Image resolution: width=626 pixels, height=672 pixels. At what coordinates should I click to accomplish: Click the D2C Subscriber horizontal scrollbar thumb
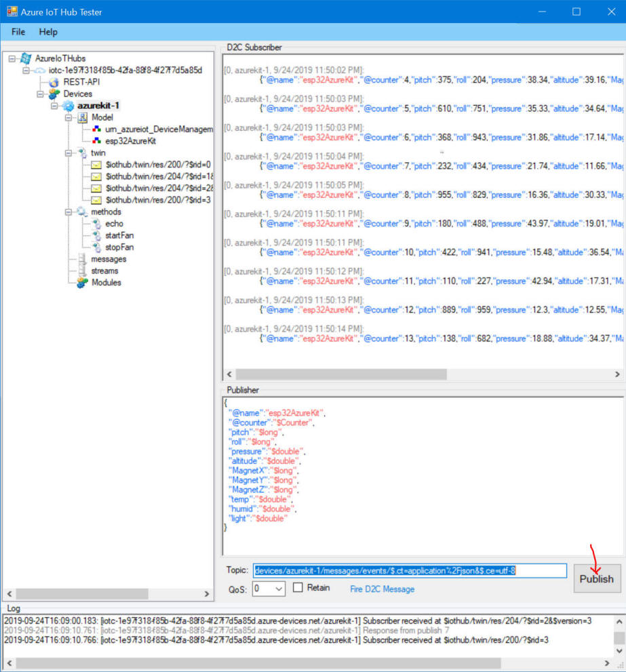tap(341, 374)
